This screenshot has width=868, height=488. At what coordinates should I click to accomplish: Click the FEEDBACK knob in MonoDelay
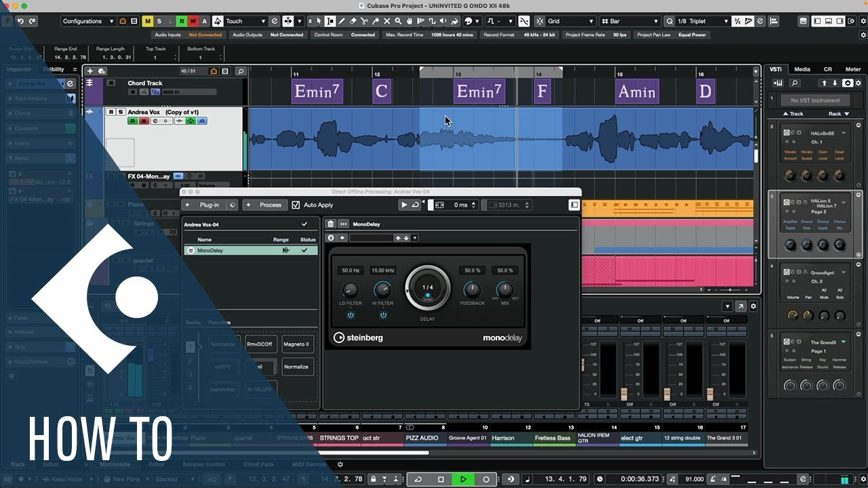(x=471, y=290)
